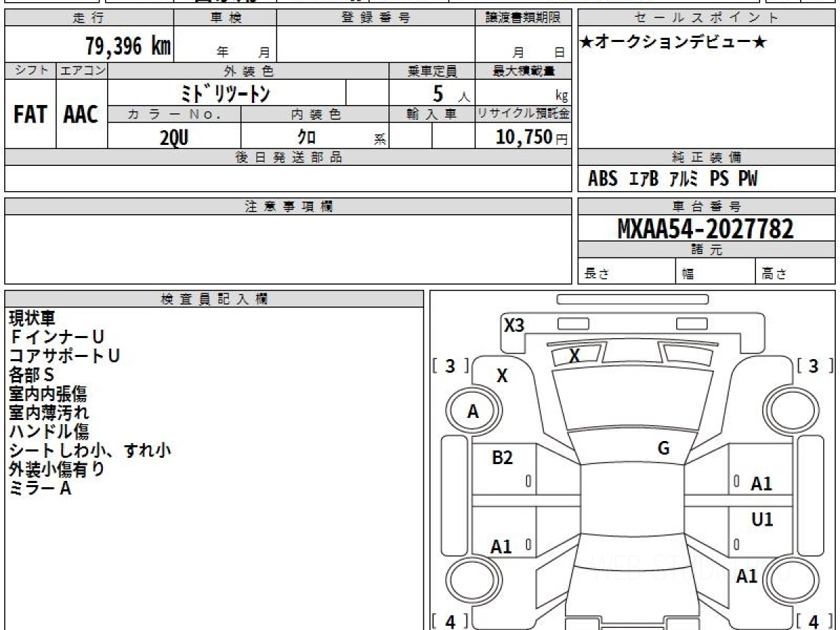Select inspector note コアサポートU

tap(64, 356)
